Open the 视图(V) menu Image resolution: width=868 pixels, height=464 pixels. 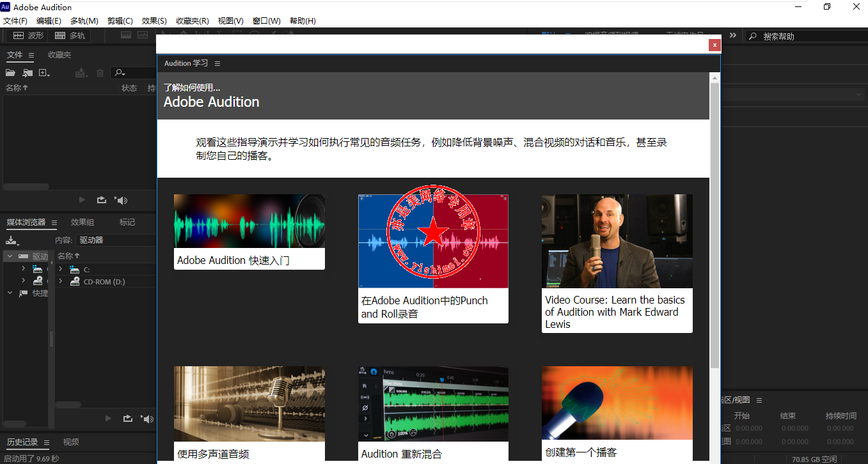pos(231,21)
